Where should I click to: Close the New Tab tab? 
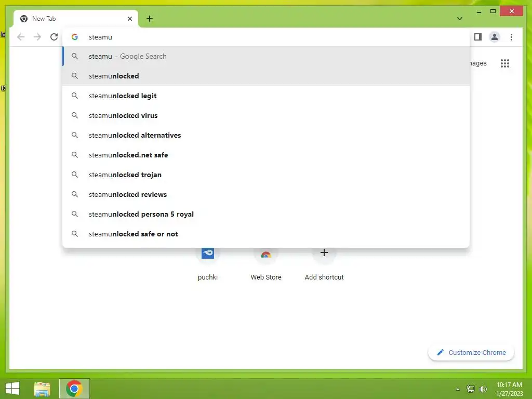(129, 19)
